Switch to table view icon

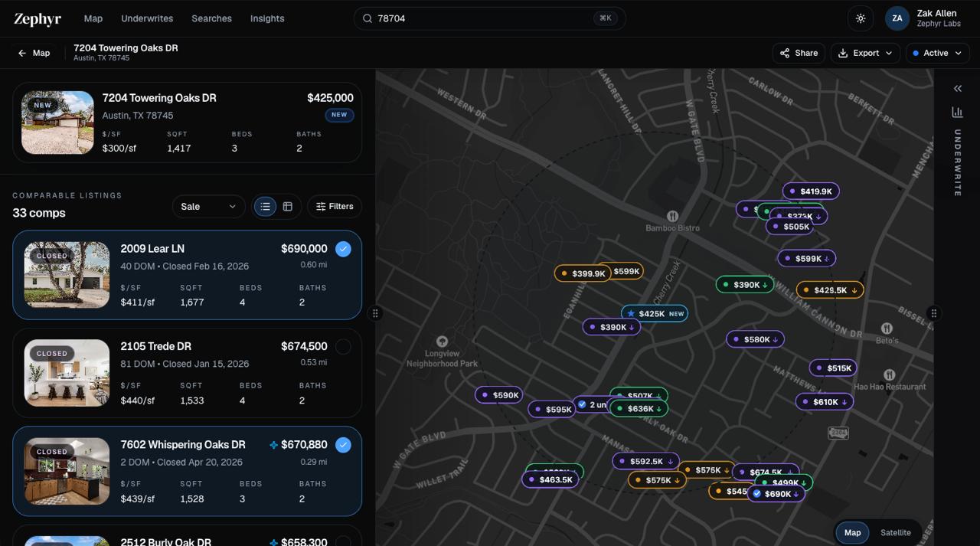[x=288, y=207]
